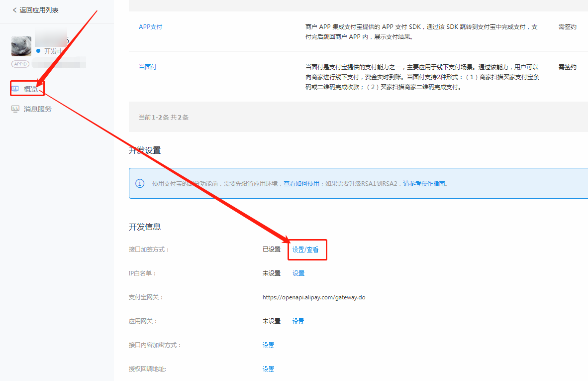Click 需签约 in the APP支付 row
The image size is (588, 381).
click(x=567, y=27)
